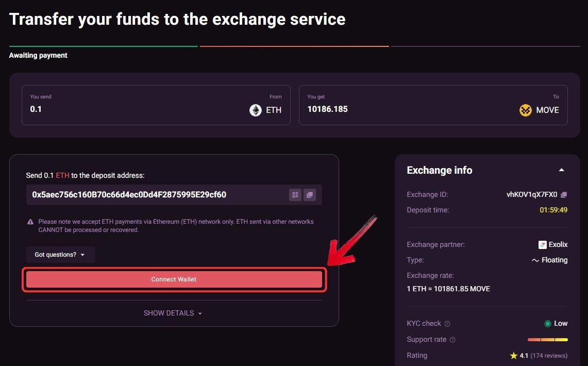This screenshot has width=588, height=366.
Task: Copy the deposit address
Action: 310,195
